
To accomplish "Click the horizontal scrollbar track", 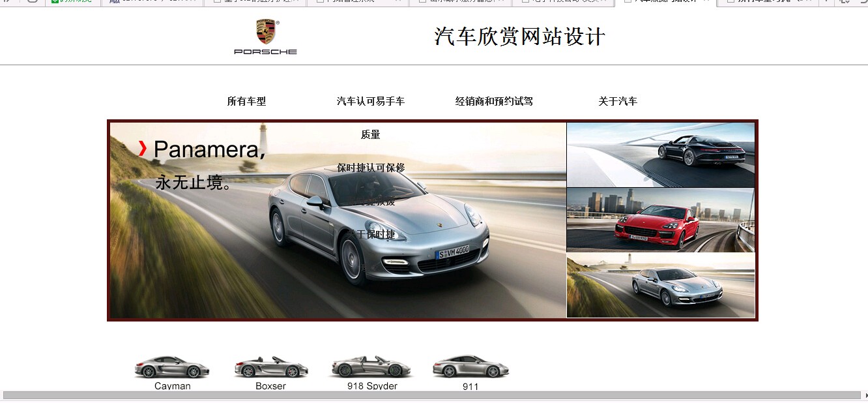I will (x=431, y=395).
